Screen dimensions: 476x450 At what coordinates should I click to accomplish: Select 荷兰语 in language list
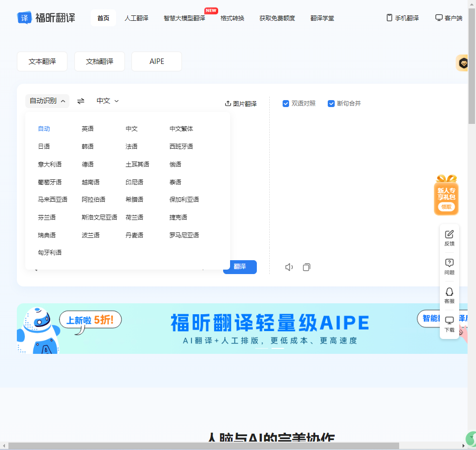coord(134,218)
